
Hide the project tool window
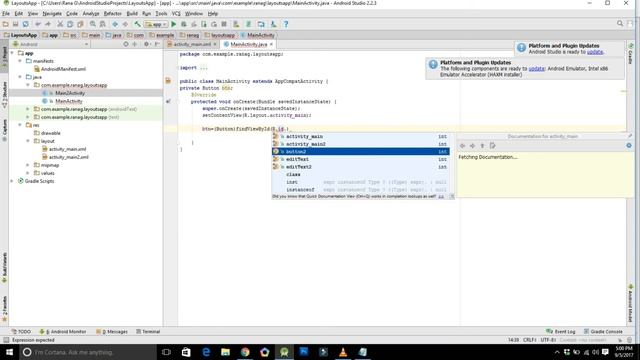[157, 44]
